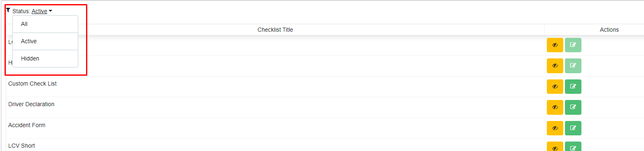Viewport: 644px width, 151px height.
Task: Hide the Driver Declaration checklist
Action: click(x=555, y=107)
